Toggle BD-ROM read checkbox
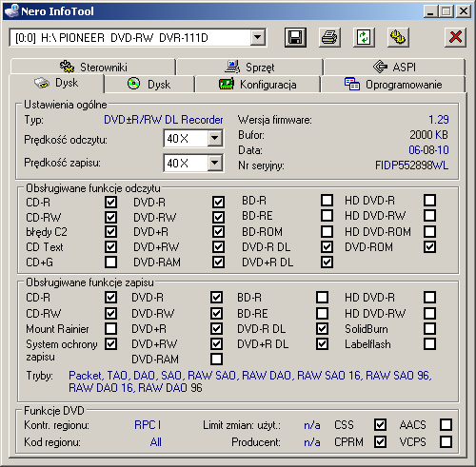The width and height of the screenshot is (476, 467). point(327,231)
